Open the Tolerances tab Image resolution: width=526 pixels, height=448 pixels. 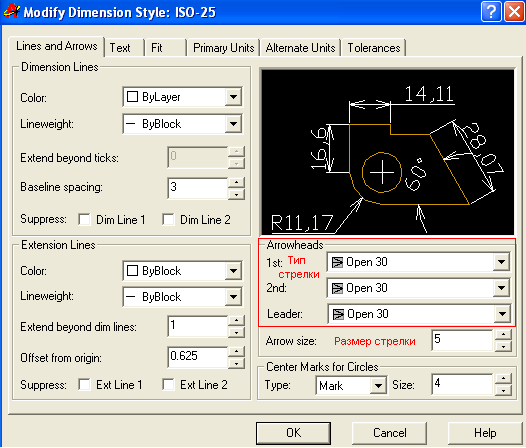click(374, 48)
